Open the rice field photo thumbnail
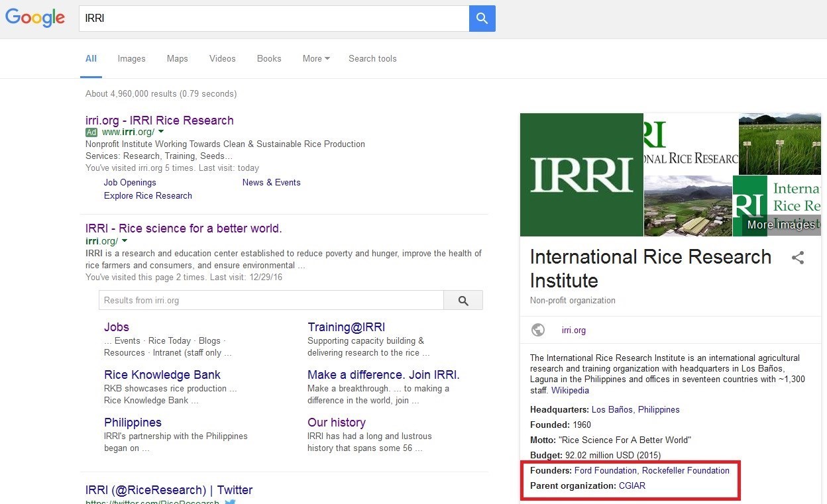This screenshot has width=827, height=504. pyautogui.click(x=779, y=144)
